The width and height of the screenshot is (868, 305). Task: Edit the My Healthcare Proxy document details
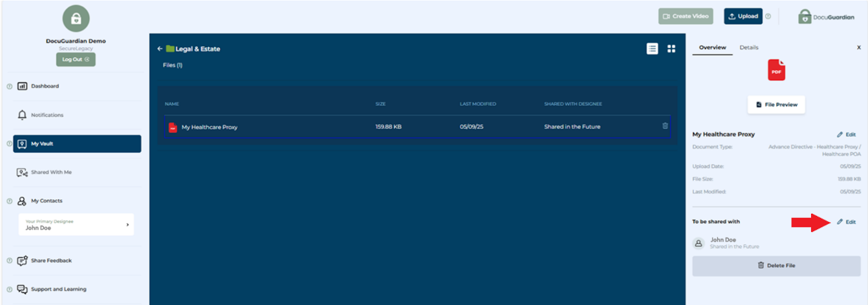pos(846,135)
